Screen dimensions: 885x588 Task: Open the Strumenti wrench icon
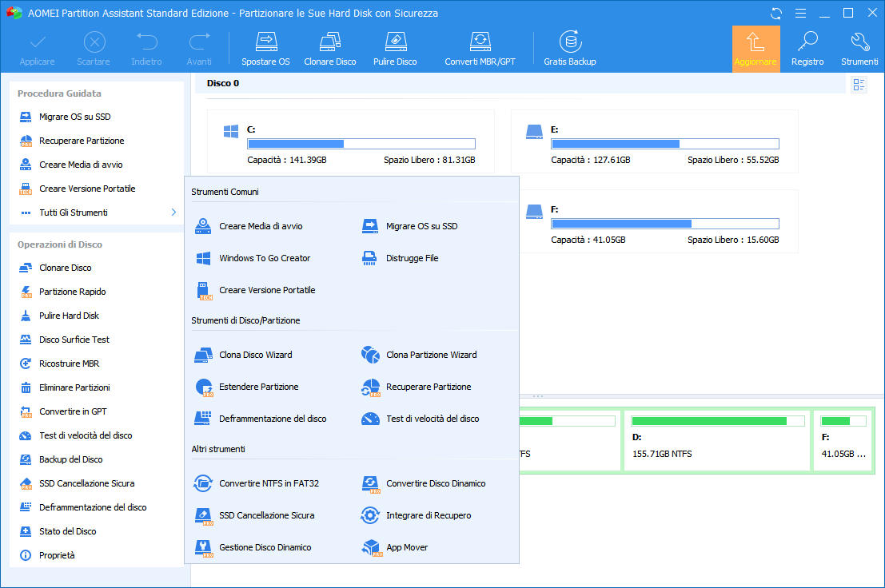(859, 42)
